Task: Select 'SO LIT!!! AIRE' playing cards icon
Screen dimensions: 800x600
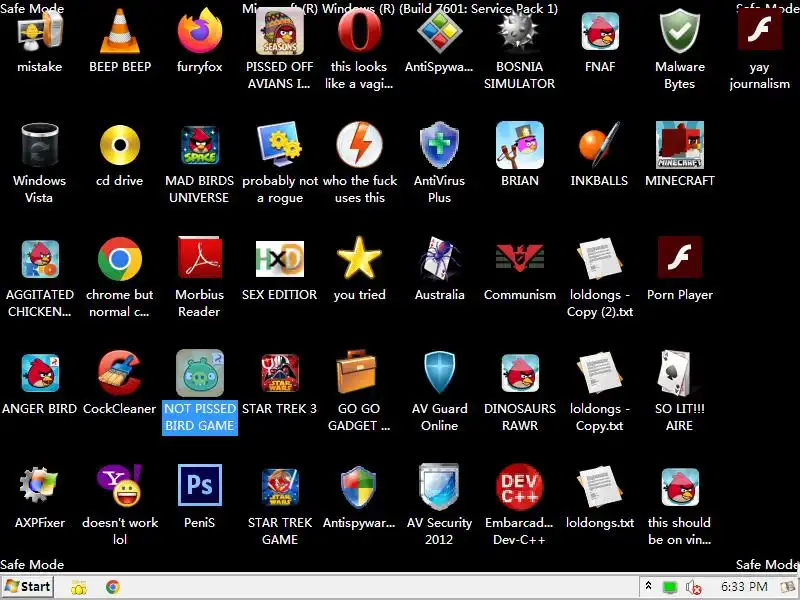Action: pyautogui.click(x=676, y=373)
